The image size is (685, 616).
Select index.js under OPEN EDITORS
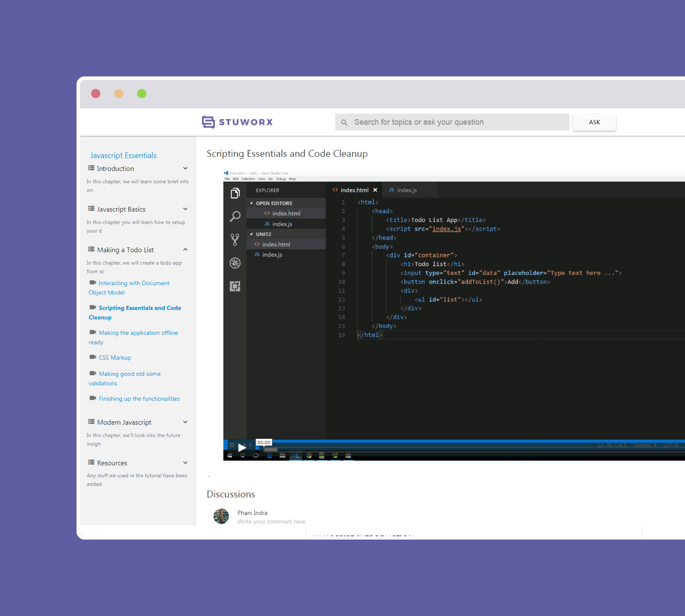pos(286,224)
